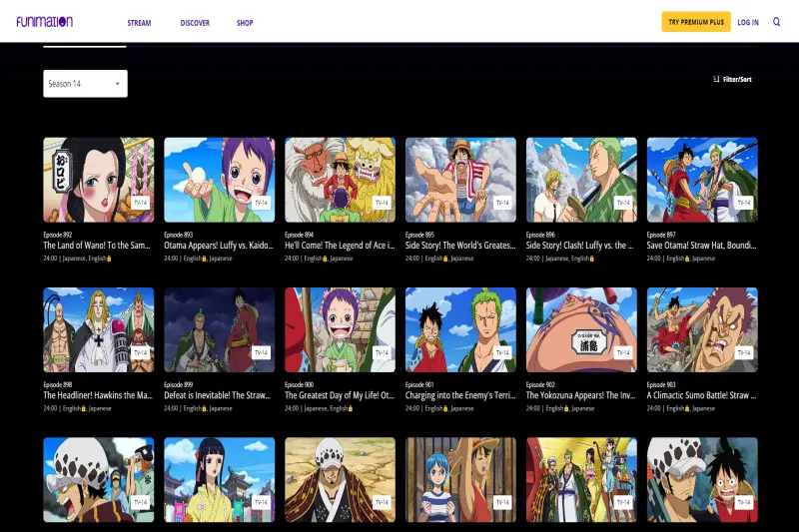Open Episode 898 Hawkins thumbnail
799x532 pixels.
tap(98, 330)
